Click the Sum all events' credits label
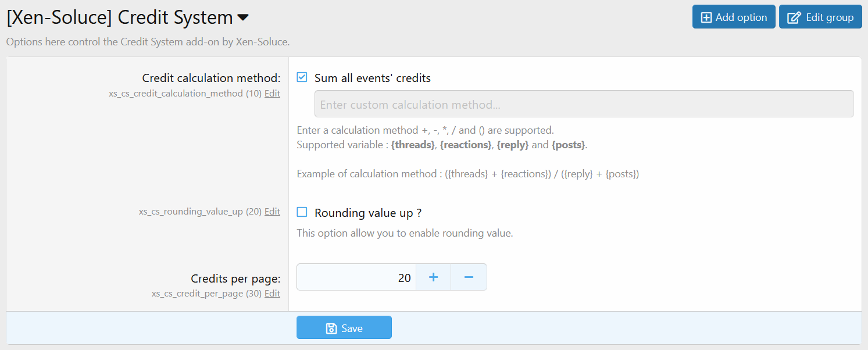 373,78
